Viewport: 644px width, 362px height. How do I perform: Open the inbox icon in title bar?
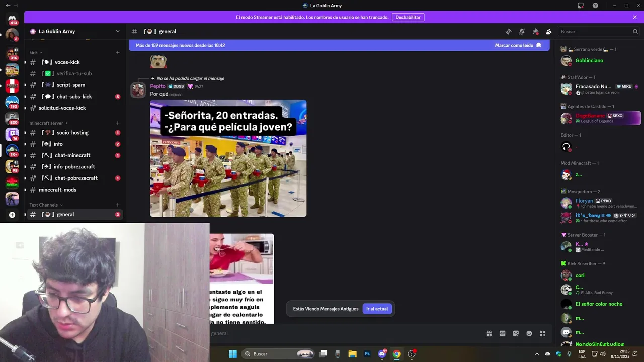coord(580,6)
